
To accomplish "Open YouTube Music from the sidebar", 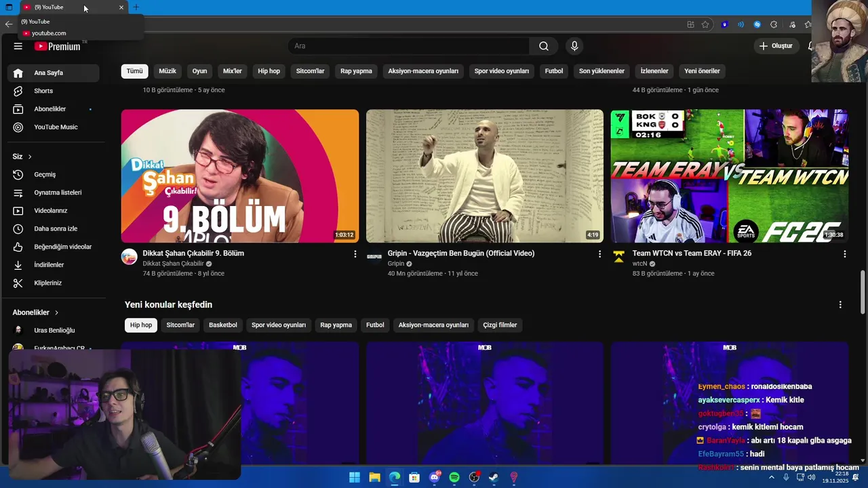I will 54,127.
